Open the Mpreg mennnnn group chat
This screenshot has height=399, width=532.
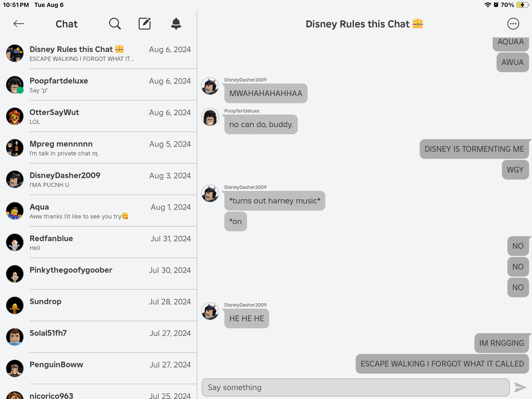point(98,148)
